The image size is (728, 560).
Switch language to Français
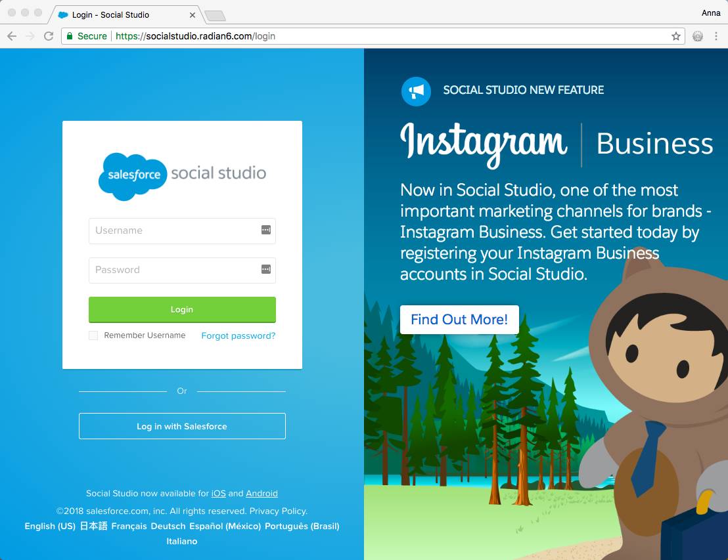coord(129,526)
